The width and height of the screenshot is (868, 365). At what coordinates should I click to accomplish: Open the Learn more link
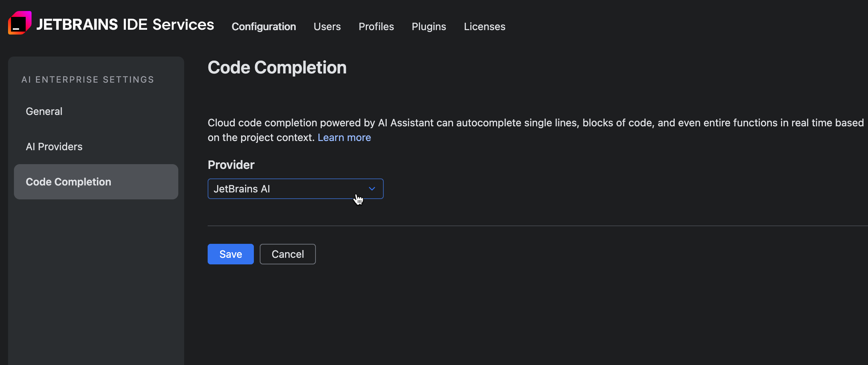click(x=344, y=137)
